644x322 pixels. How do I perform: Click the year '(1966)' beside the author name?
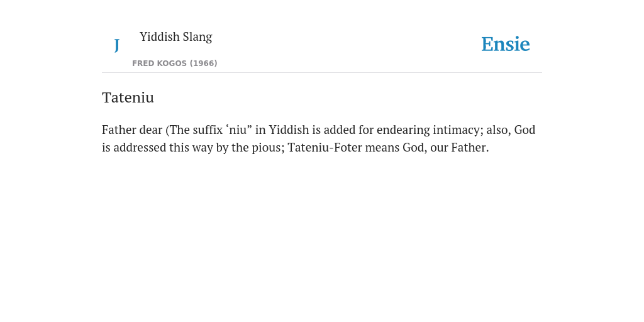(203, 64)
